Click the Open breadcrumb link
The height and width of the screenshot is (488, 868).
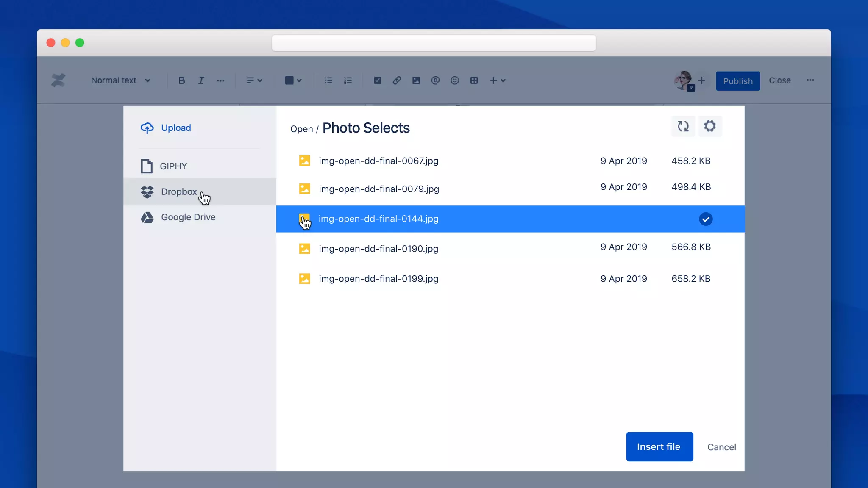click(301, 129)
